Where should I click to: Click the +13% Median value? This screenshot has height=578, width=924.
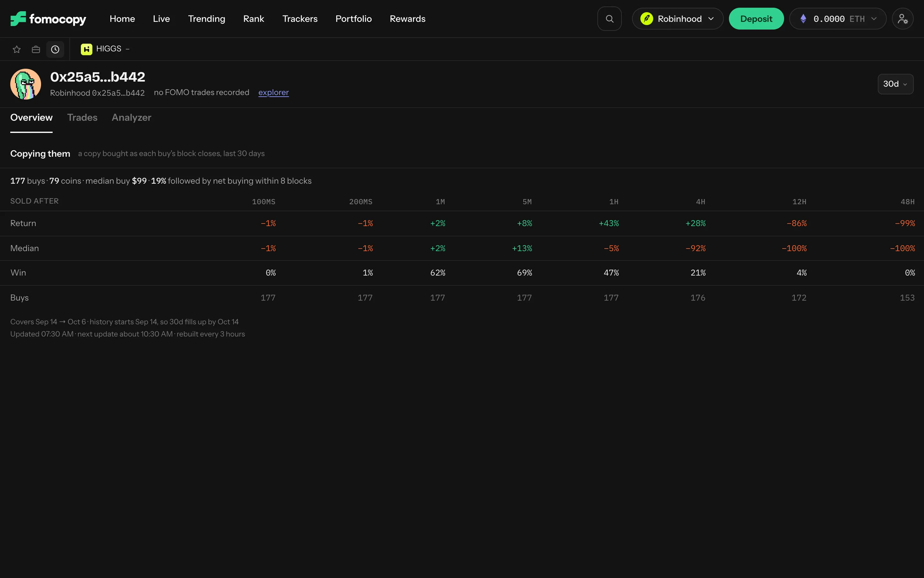coord(522,249)
